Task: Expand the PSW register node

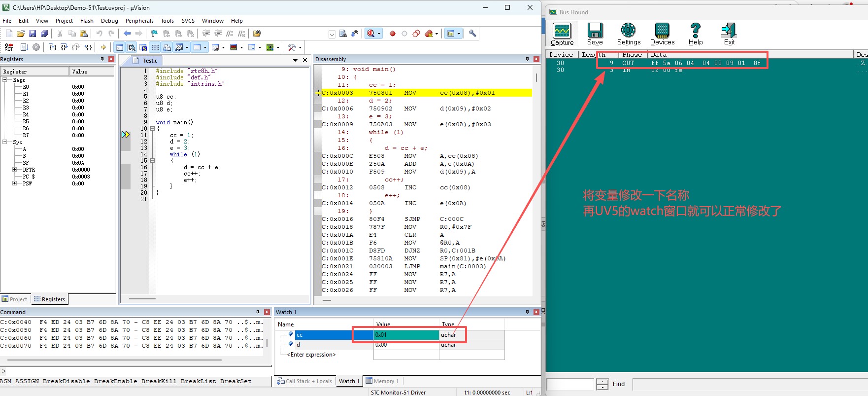Action: click(x=14, y=183)
